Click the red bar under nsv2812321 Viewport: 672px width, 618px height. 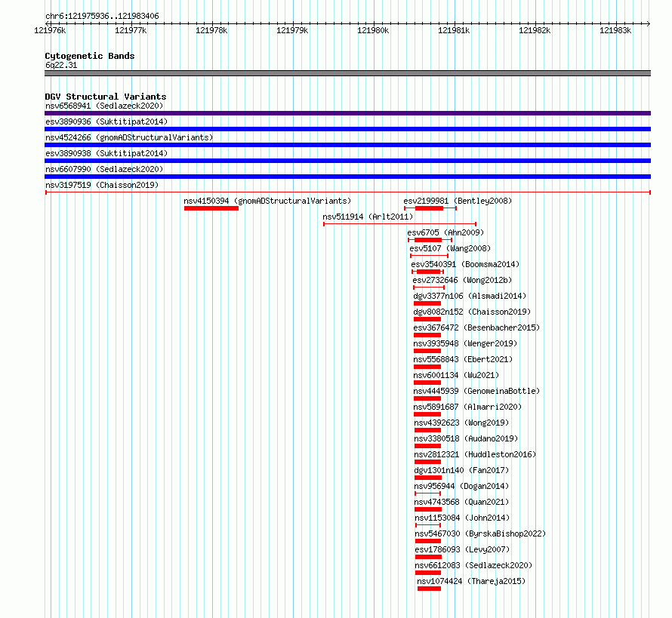coord(427,462)
